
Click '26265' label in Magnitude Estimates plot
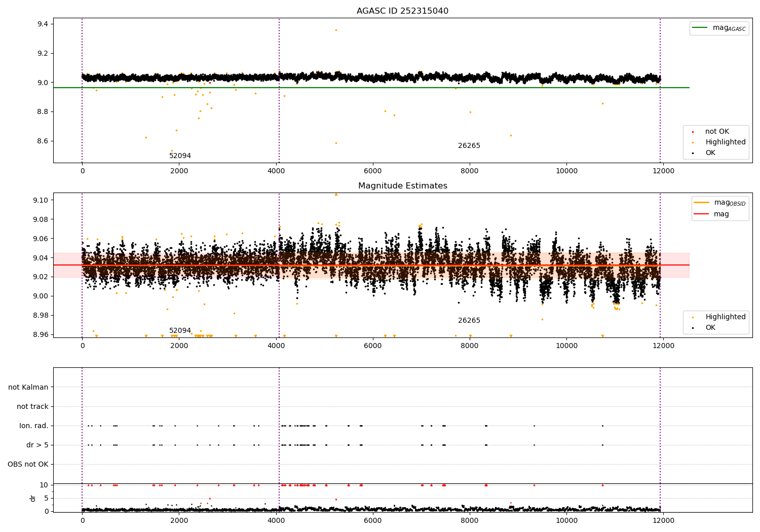[x=469, y=321]
